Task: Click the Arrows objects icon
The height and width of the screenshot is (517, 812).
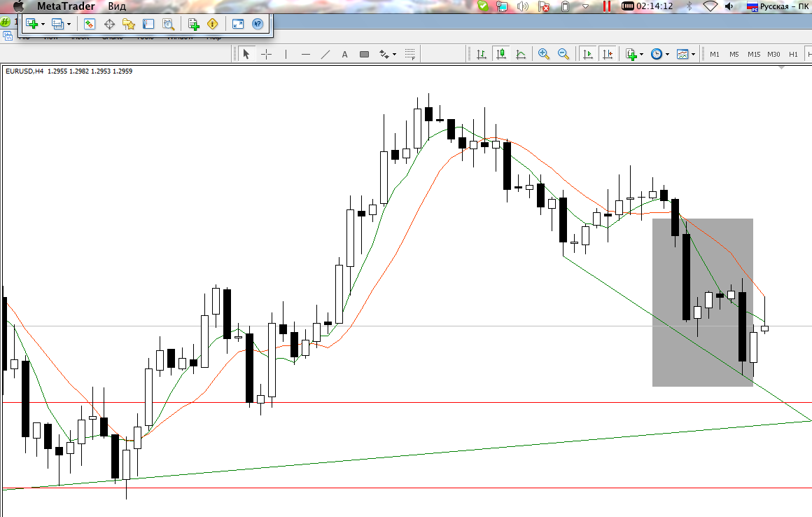Action: tap(384, 54)
